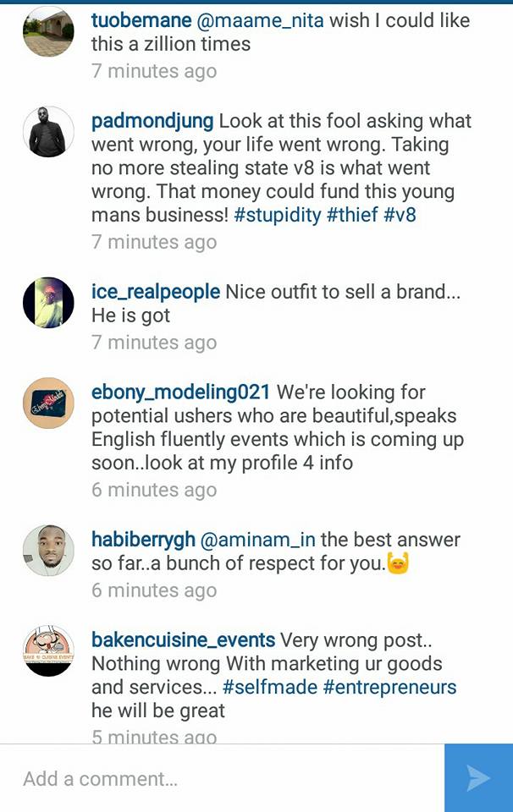Viewport: 513px width, 812px height.
Task: Tap habiberrygh's profile picture
Action: [49, 551]
